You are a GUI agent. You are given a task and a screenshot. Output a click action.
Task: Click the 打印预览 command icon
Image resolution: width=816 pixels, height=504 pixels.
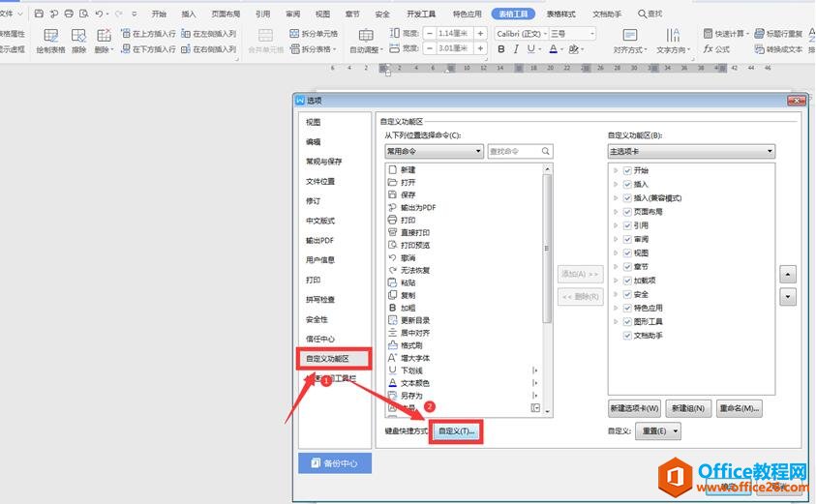click(x=392, y=245)
